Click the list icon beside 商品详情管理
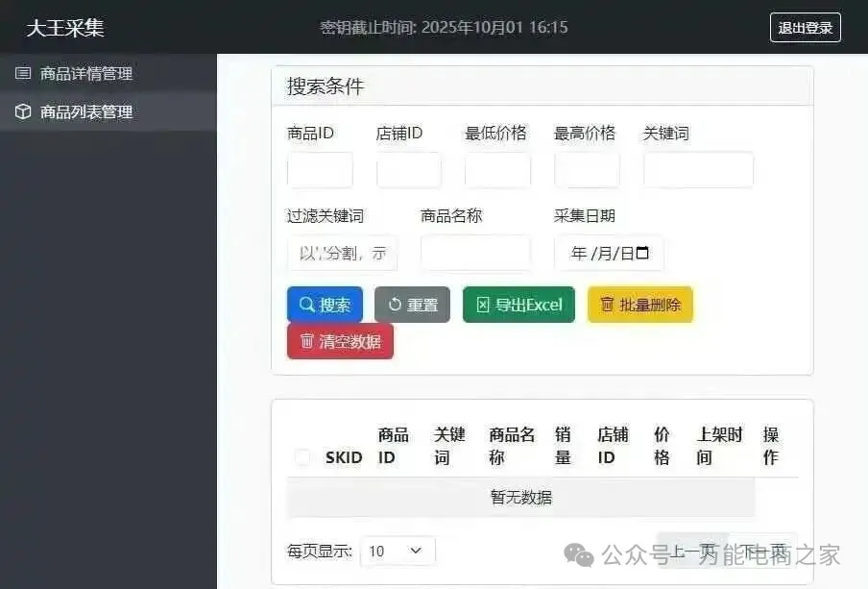 pos(23,73)
